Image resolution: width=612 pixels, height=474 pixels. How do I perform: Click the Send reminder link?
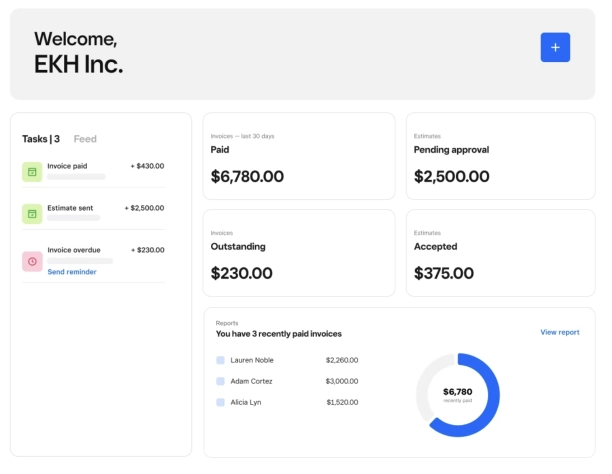point(72,272)
